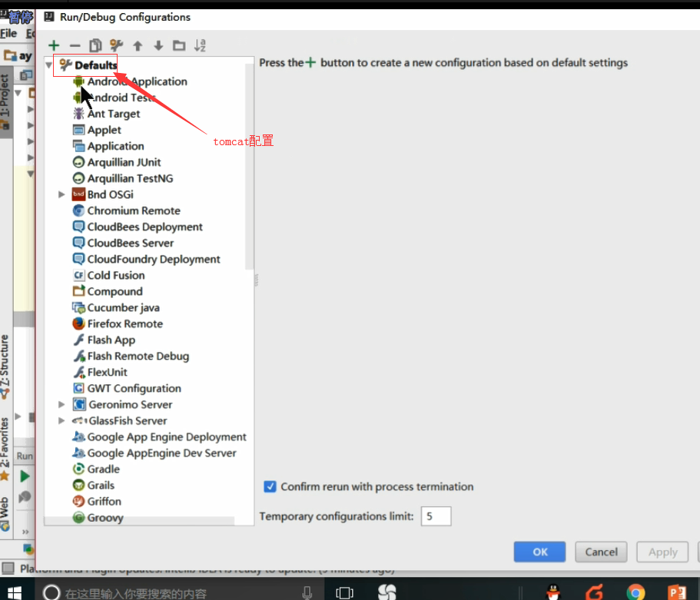Expand the Geronimo Server node
This screenshot has width=700, height=600.
61,404
